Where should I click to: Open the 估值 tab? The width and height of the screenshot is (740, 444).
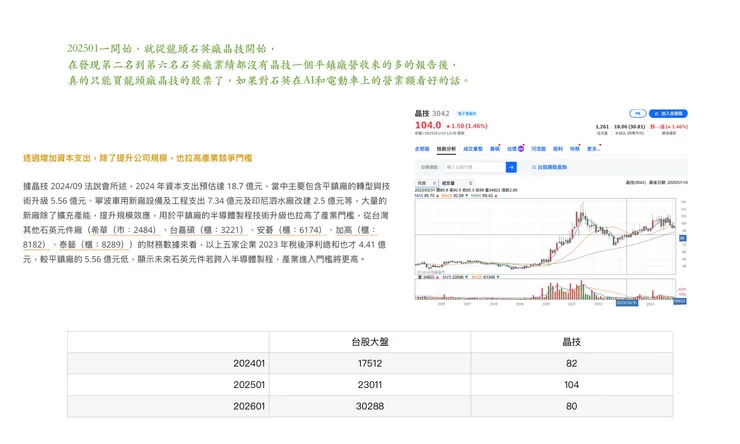[512, 149]
